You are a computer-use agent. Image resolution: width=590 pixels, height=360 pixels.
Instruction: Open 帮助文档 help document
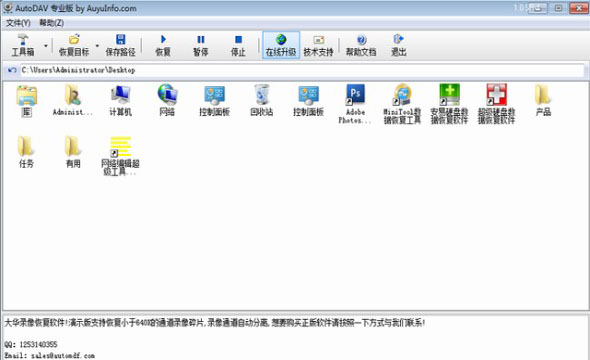tap(361, 45)
